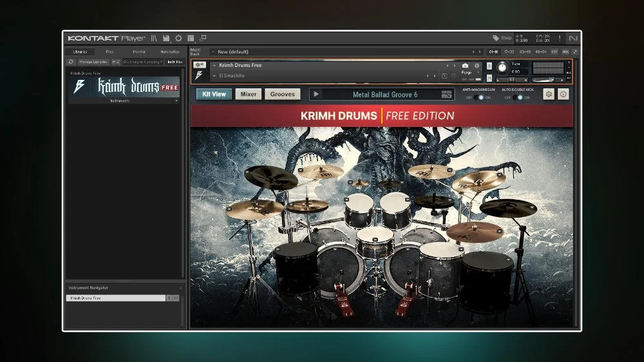644x362 pixels.
Task: Click the Kit View button
Action: [214, 94]
